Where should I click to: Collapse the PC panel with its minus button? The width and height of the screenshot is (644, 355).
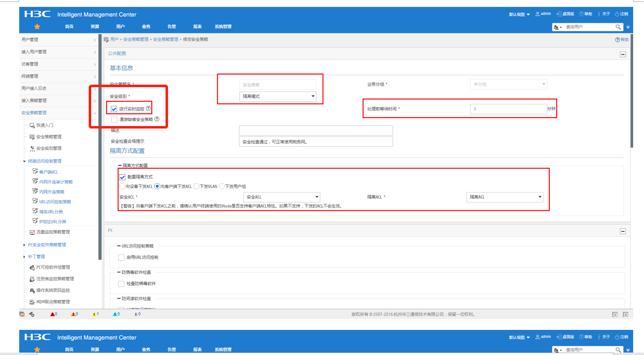(623, 231)
